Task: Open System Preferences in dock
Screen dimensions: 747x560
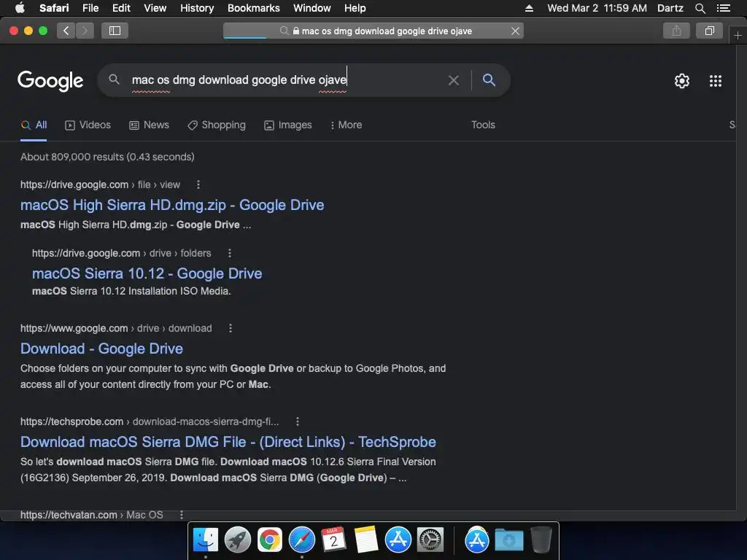Action: coord(430,540)
